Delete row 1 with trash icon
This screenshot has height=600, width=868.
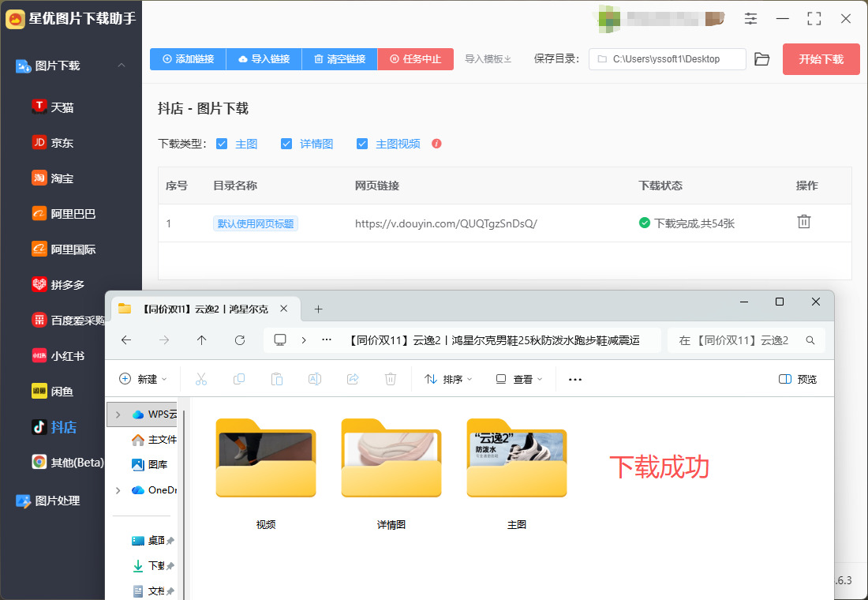point(804,222)
